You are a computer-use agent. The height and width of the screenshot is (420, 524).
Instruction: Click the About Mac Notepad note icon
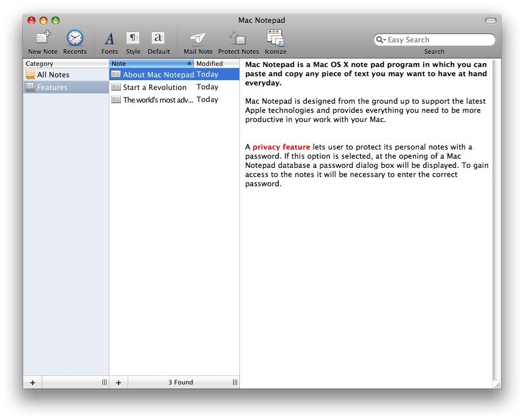[116, 74]
